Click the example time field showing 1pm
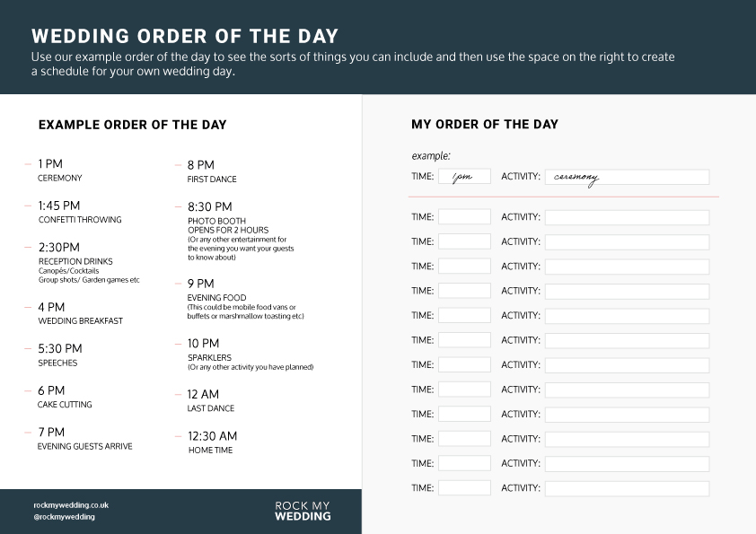 464,177
